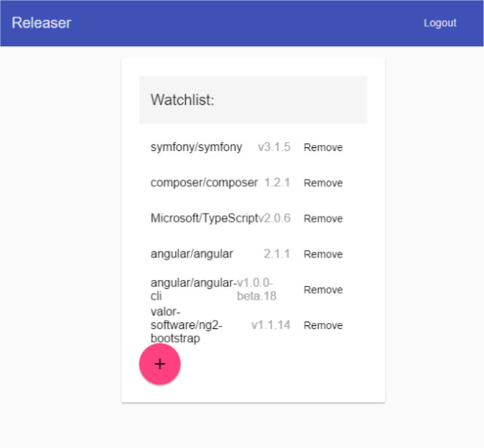Remove composer/composer from the watchlist

(323, 183)
